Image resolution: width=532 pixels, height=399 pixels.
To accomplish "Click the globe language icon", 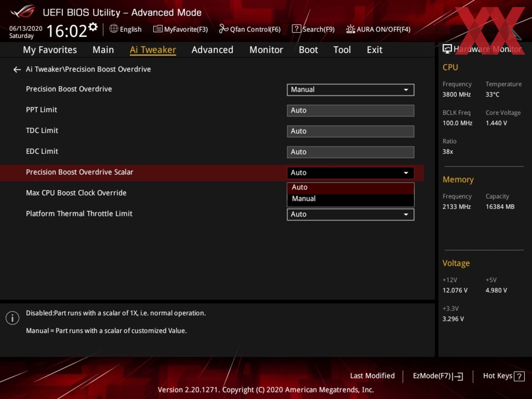I will tap(113, 29).
